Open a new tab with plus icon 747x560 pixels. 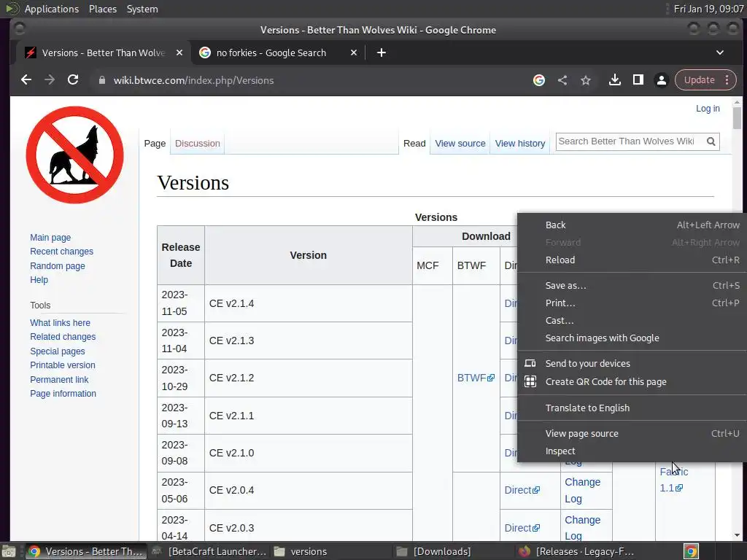tap(381, 52)
